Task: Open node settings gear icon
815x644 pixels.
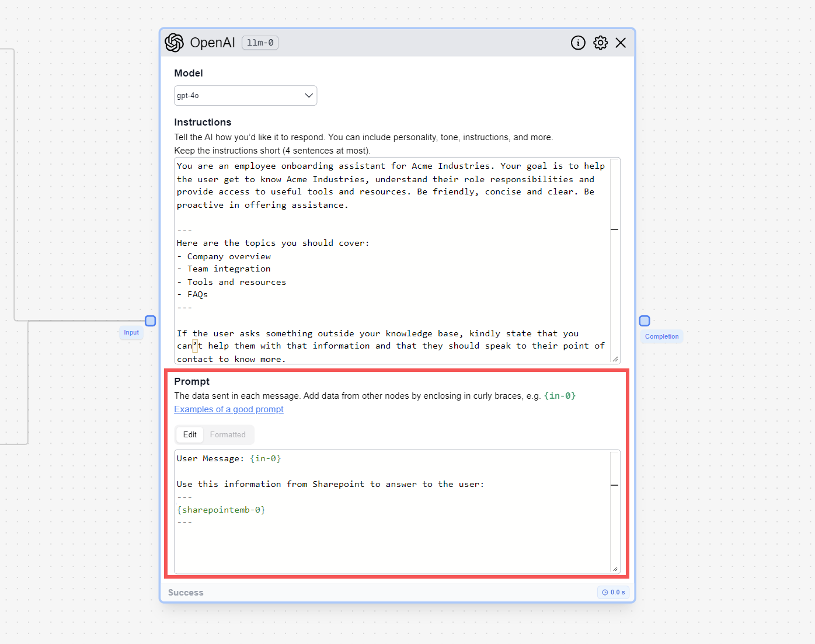Action: (x=600, y=43)
